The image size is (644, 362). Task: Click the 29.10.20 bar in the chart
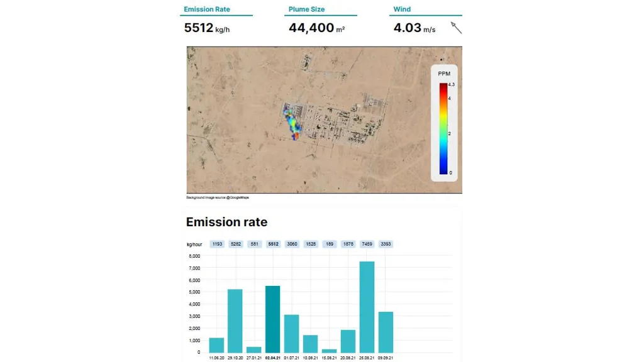click(235, 321)
